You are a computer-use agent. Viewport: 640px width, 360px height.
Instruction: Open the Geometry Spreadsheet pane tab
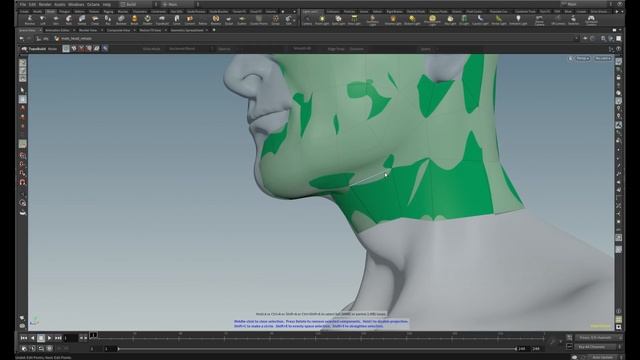[x=187, y=30]
